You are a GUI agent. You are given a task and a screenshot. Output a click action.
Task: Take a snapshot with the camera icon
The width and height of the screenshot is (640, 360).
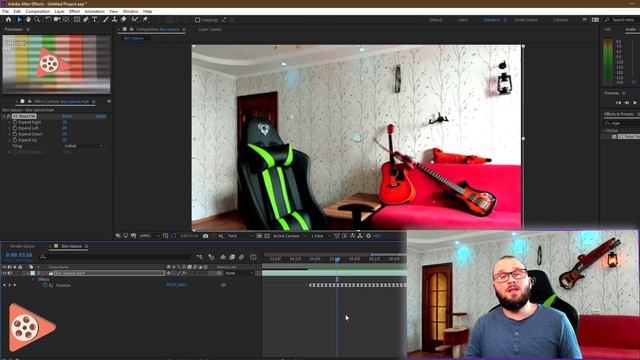206,236
